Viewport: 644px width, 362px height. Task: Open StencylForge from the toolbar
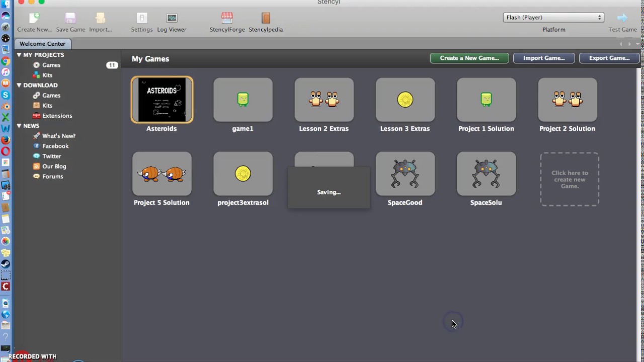[x=227, y=18]
